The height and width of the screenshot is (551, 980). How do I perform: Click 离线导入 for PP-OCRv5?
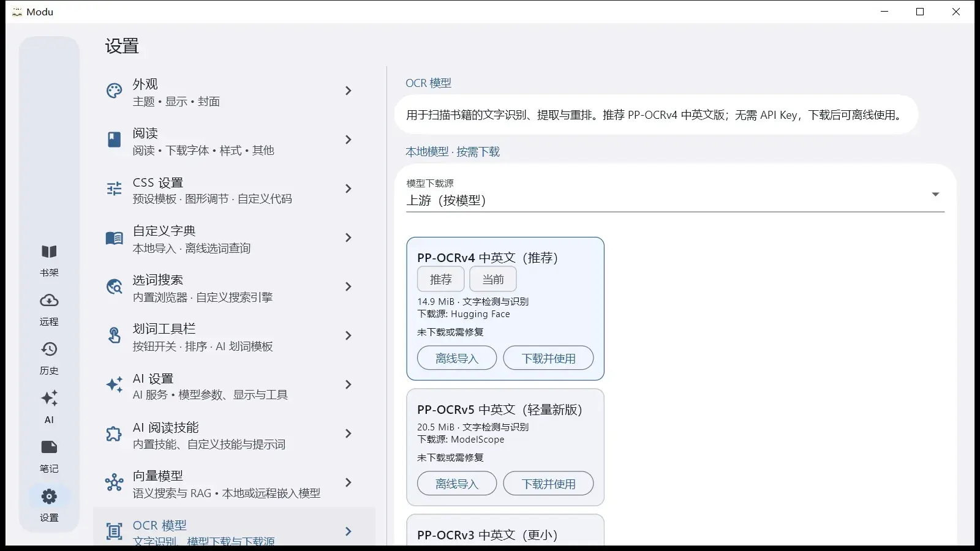coord(457,484)
